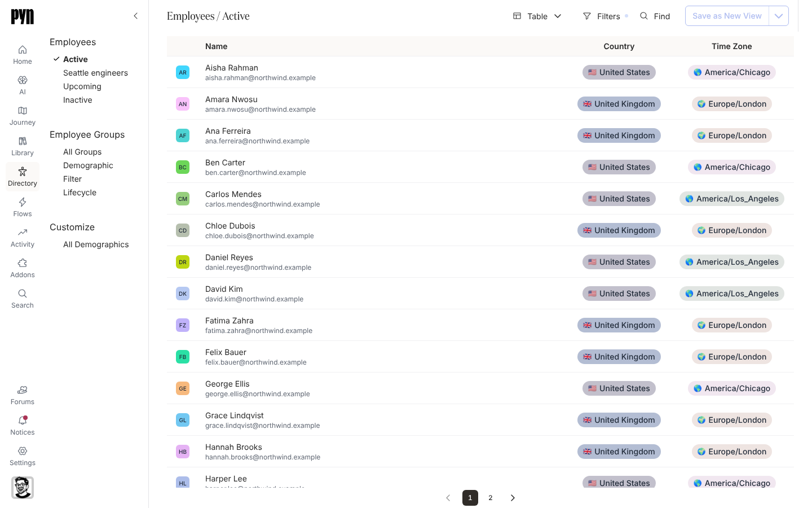Click the Time Zone column header
Screen dimensions: 812x508
[x=732, y=46]
